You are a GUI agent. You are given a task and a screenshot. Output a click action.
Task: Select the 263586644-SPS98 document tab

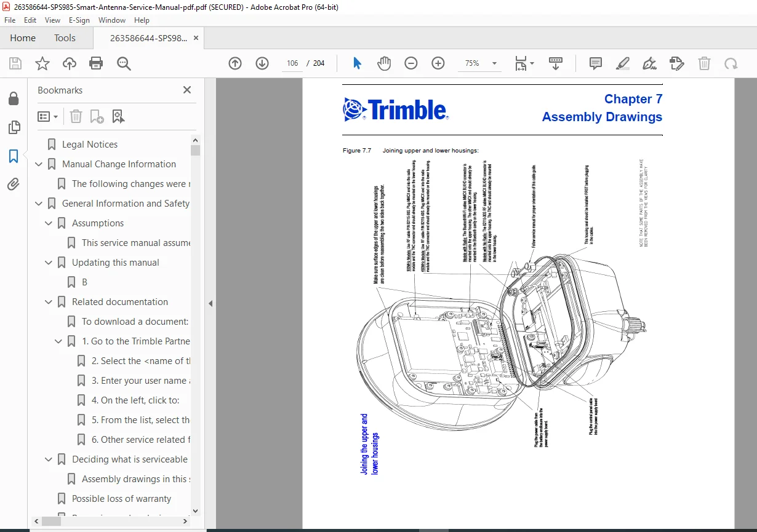click(x=148, y=38)
